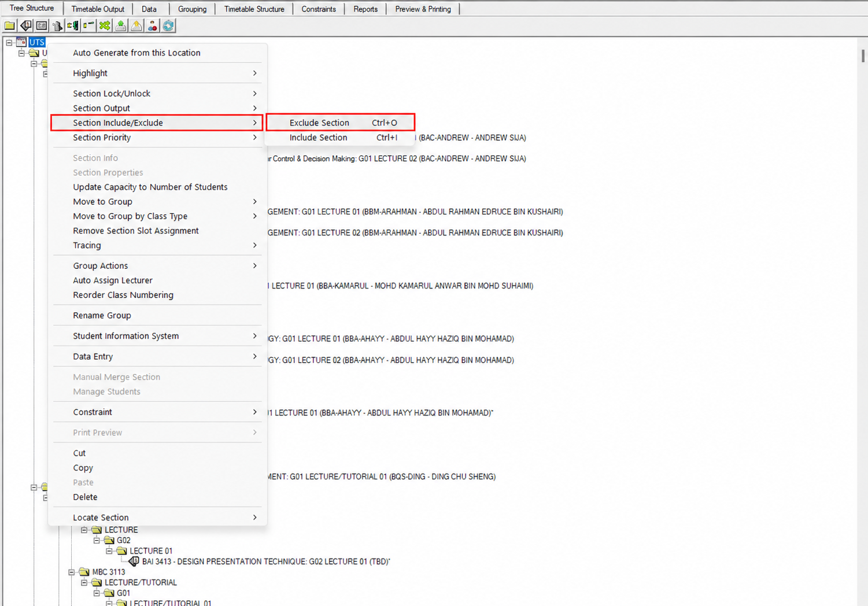Choose Include Section from the submenu
The image size is (868, 606).
(340, 138)
